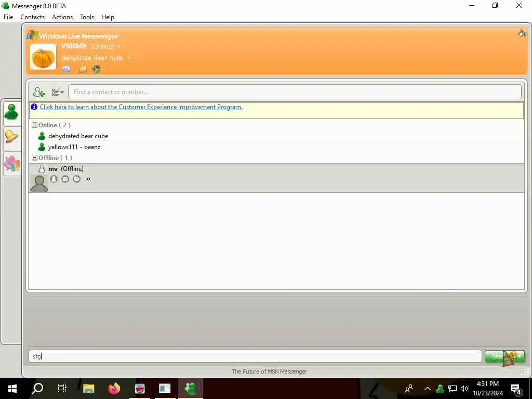
Task: Click the offline status icon next to mv
Action: pos(42,169)
